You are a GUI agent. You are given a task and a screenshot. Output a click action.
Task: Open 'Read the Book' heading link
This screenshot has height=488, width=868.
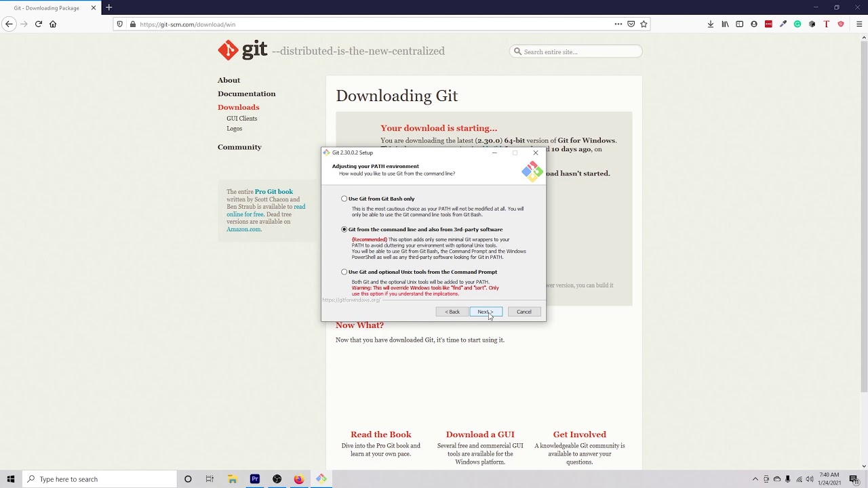click(381, 434)
